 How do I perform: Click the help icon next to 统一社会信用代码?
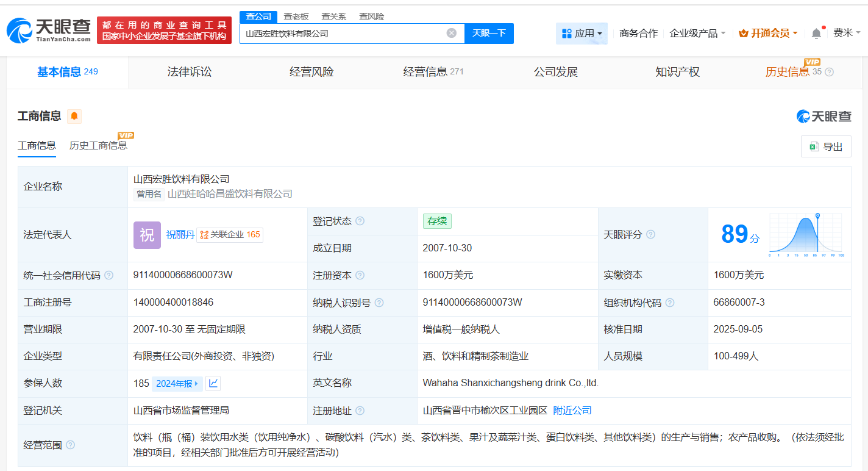(108, 275)
